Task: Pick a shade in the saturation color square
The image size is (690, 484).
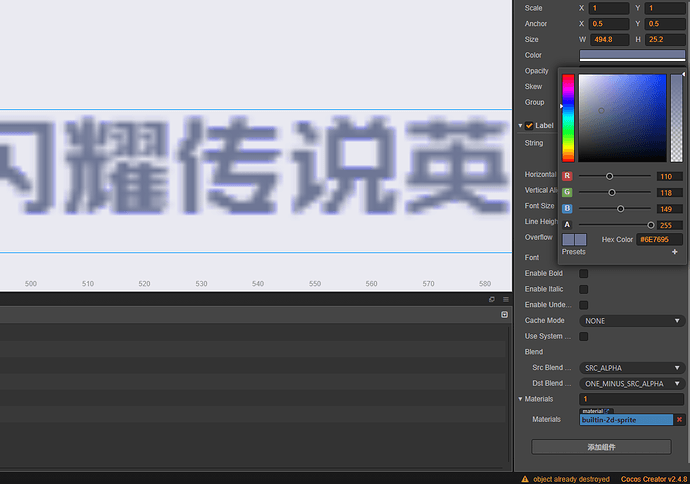Action: pos(622,118)
